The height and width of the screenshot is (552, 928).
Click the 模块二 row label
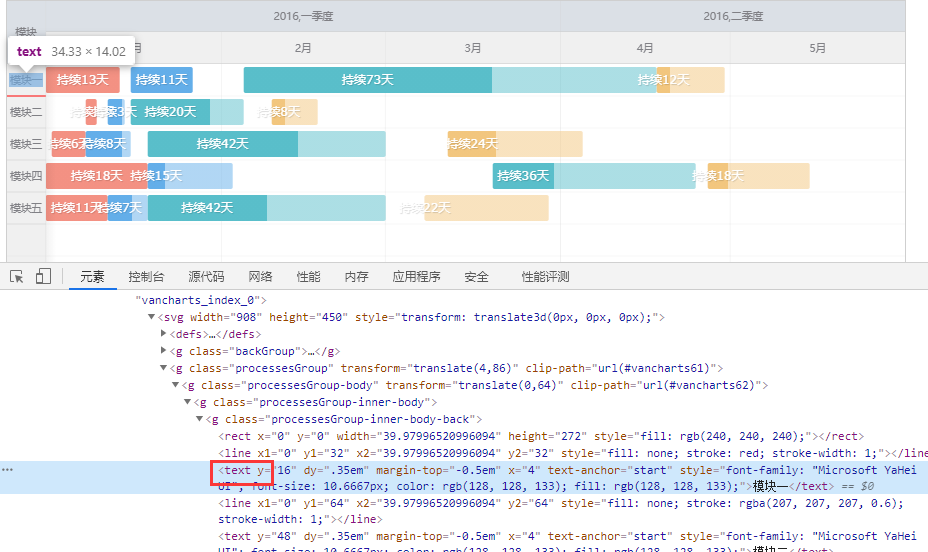click(26, 112)
